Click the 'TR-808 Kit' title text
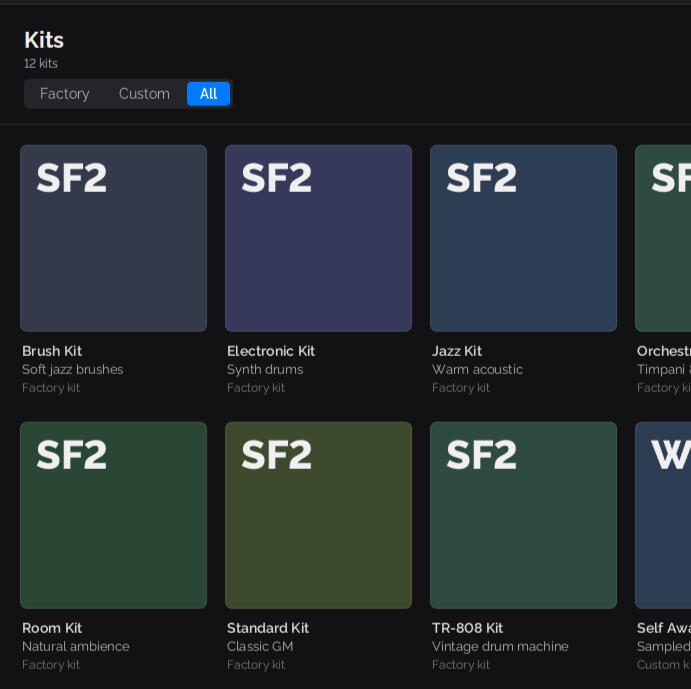 [x=468, y=628]
